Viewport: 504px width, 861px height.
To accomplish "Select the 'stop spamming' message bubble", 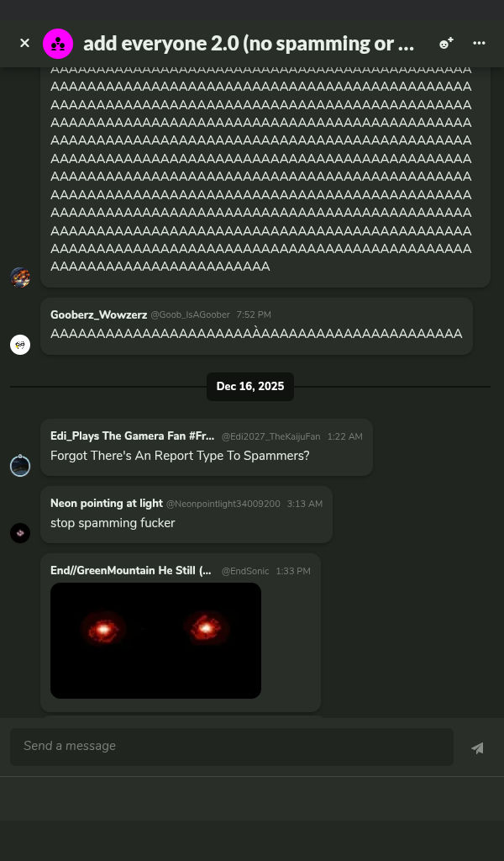I will [x=186, y=515].
